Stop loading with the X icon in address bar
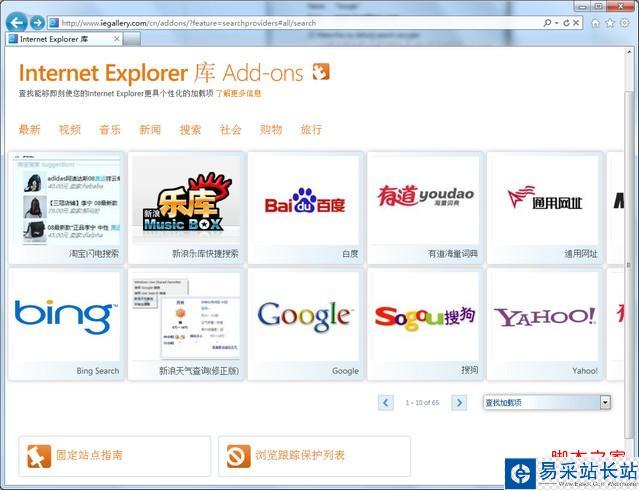The width and height of the screenshot is (639, 490). click(x=576, y=23)
